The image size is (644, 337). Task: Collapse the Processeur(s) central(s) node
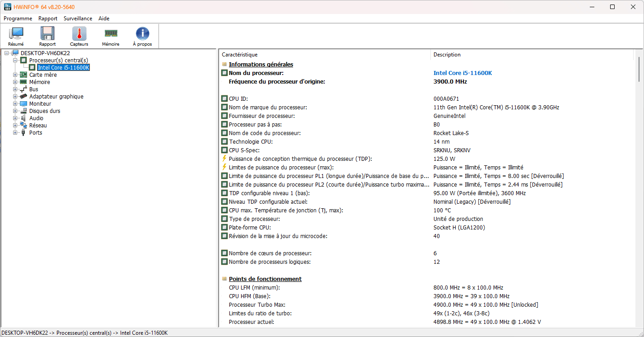pos(15,61)
